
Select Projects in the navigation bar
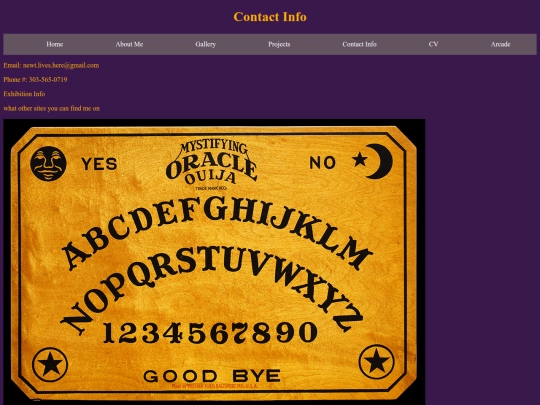point(279,44)
